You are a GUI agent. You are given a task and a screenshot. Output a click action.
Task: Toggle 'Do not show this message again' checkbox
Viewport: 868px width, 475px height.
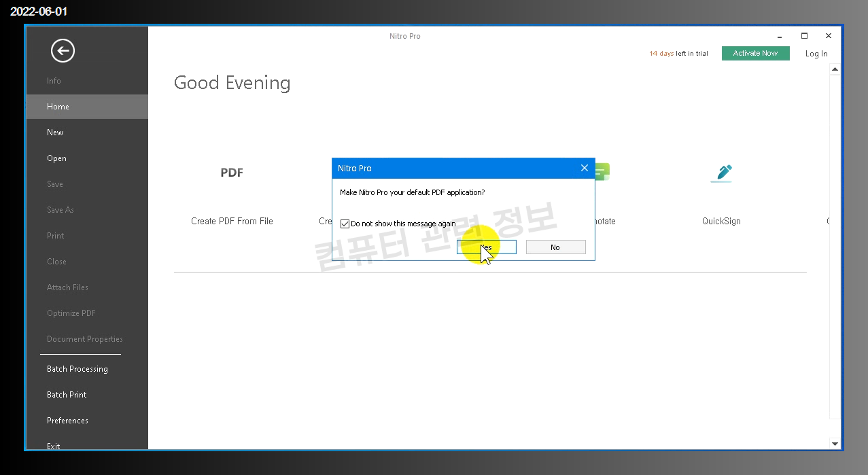[x=345, y=224]
